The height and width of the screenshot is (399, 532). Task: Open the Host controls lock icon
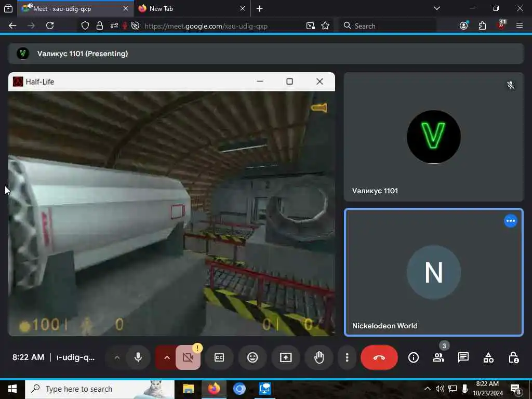tap(513, 357)
